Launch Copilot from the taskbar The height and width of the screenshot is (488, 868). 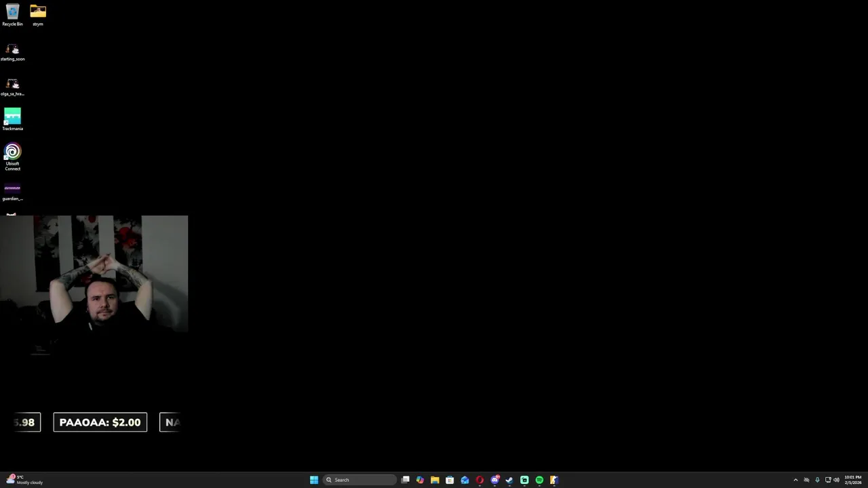(420, 480)
